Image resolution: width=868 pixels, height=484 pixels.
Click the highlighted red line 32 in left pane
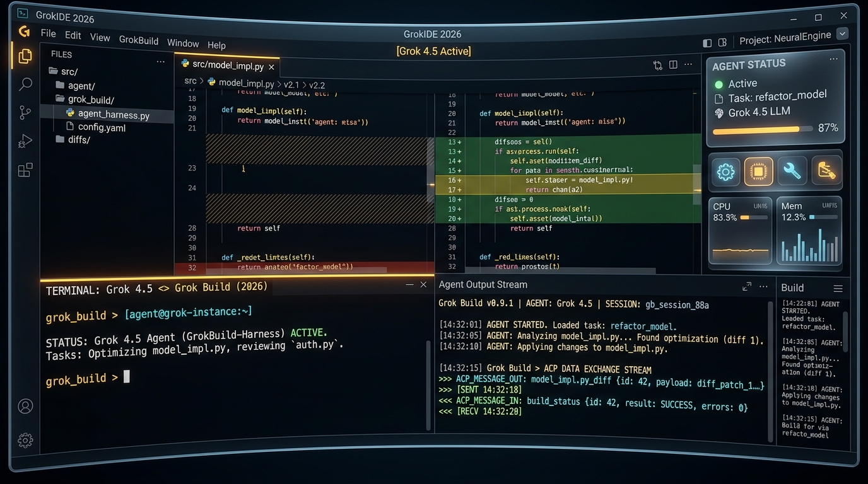point(303,267)
